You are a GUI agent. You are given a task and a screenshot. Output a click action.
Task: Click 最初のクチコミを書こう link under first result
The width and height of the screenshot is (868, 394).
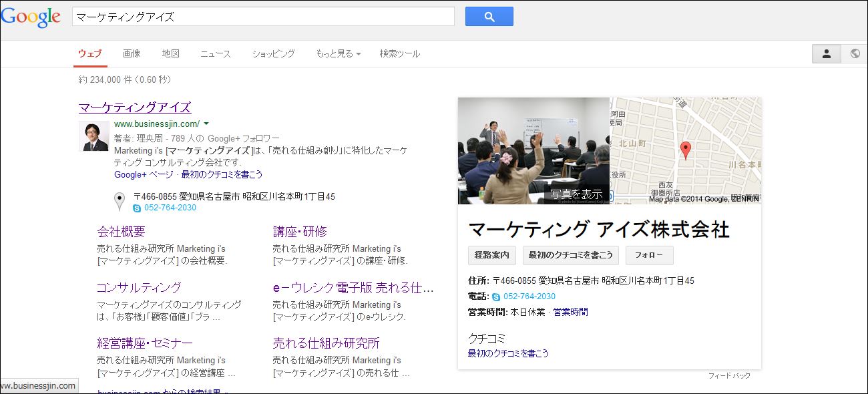pyautogui.click(x=222, y=174)
